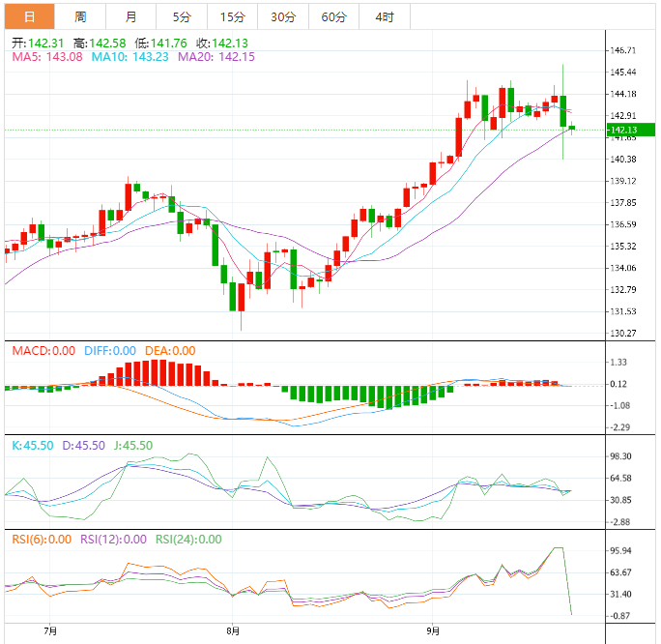Click the 8月 date axis marker
This screenshot has height=644, width=661.
click(x=232, y=631)
